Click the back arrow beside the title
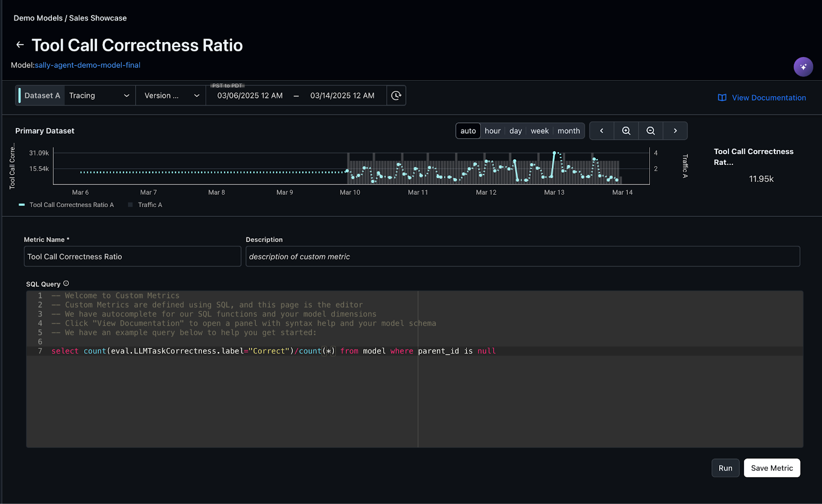 (20, 45)
